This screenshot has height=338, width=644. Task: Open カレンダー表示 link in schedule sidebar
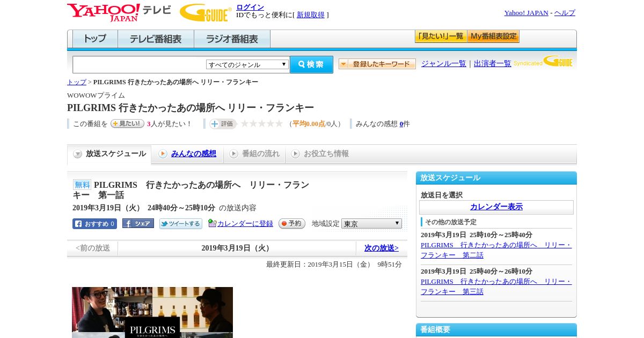click(496, 207)
